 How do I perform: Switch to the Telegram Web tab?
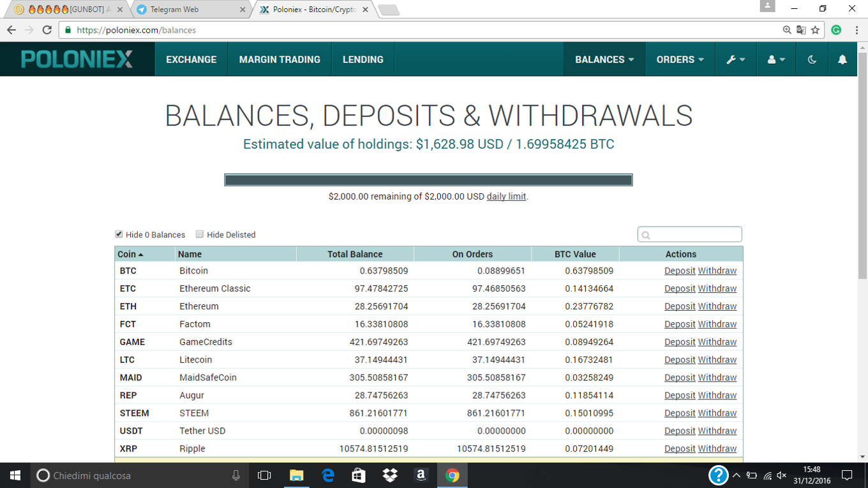pyautogui.click(x=191, y=10)
